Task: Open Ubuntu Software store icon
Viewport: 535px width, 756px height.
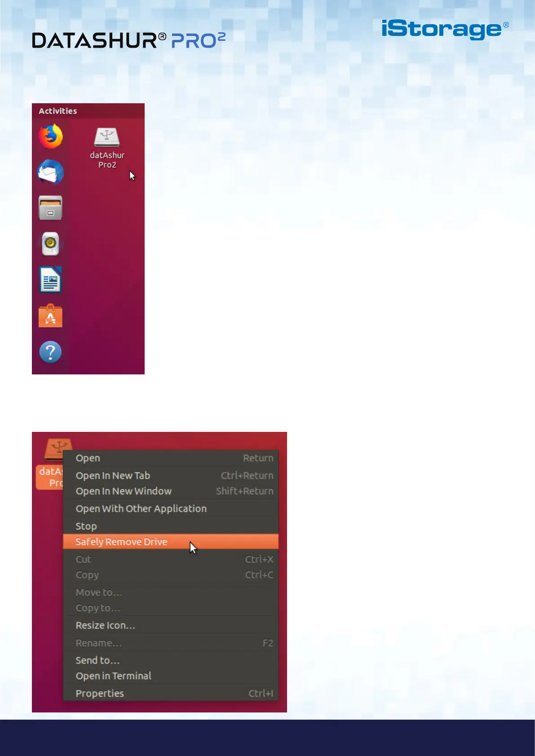Action: pyautogui.click(x=51, y=316)
